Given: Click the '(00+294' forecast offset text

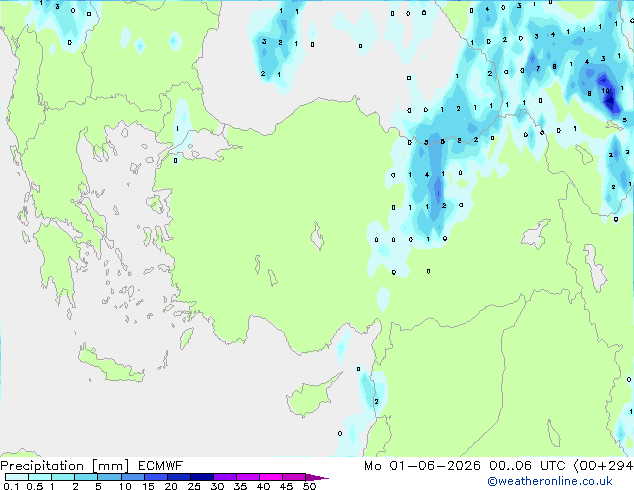Looking at the screenshot, I should pyautogui.click(x=603, y=466).
